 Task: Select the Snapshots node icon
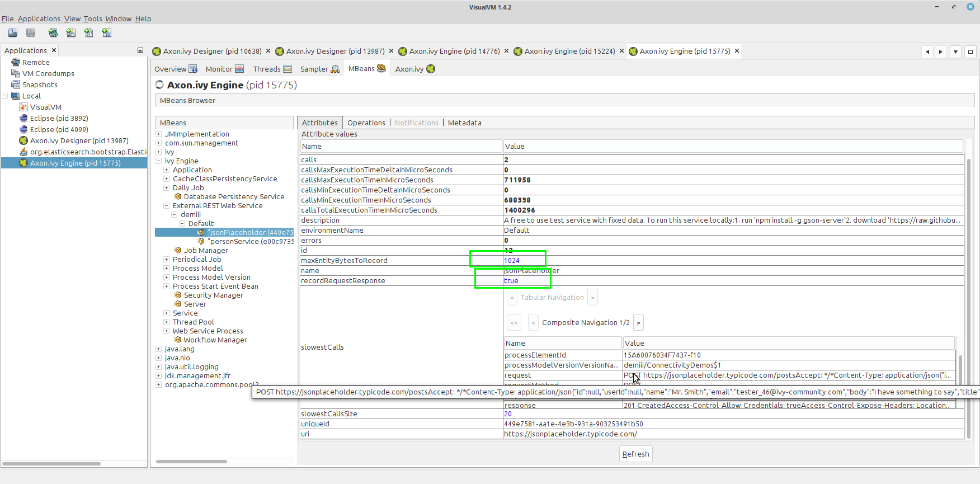click(16, 84)
